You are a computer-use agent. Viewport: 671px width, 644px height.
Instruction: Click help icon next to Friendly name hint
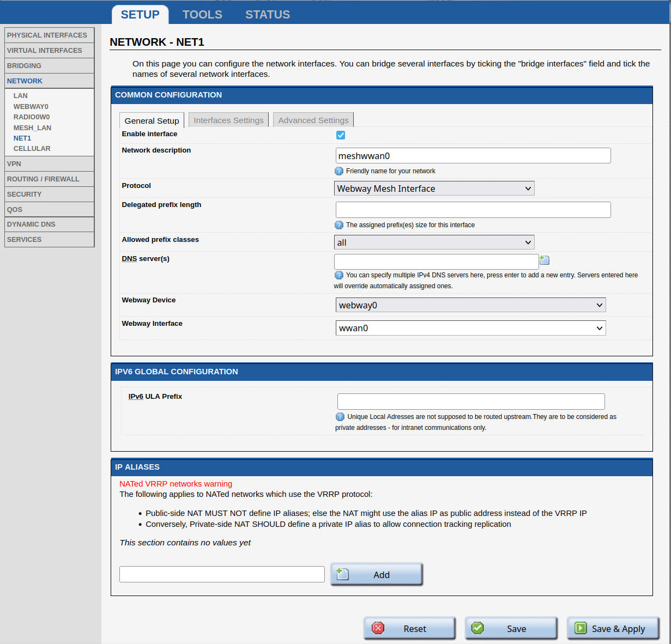(339, 171)
